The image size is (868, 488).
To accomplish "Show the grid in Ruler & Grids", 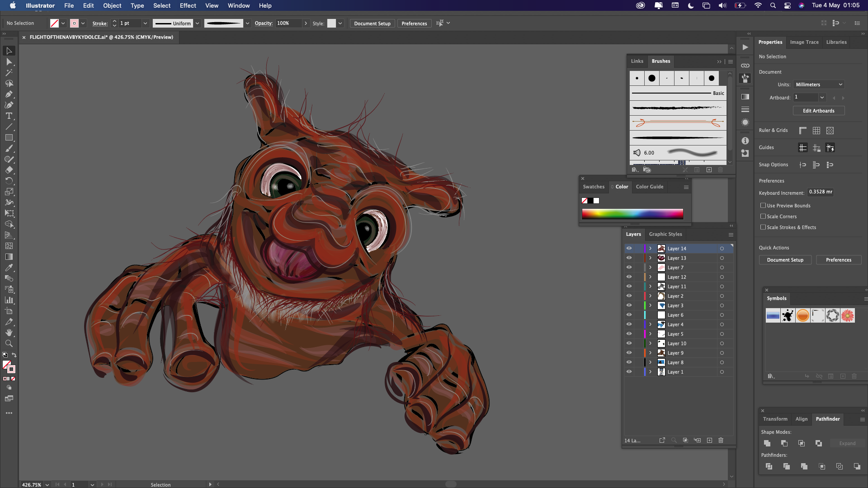I will [816, 131].
